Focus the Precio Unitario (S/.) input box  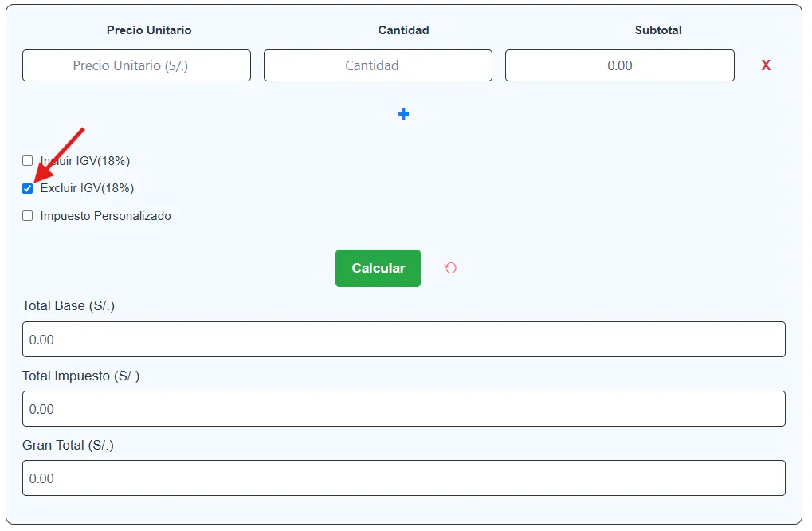[136, 65]
